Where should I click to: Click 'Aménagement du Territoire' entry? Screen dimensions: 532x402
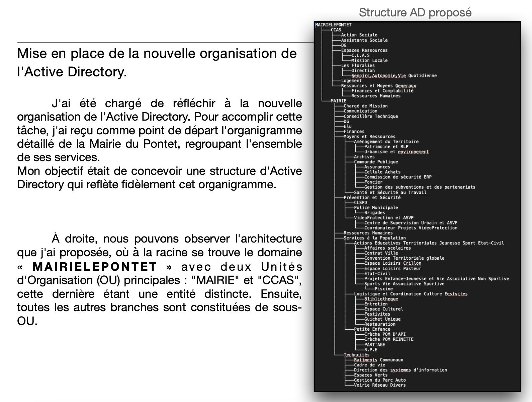(x=386, y=142)
